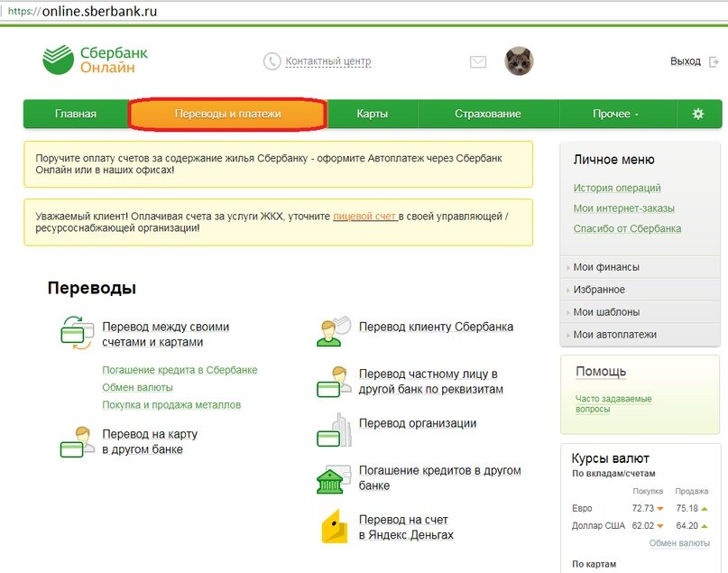Open Покупка и продажа металлов link
This screenshot has width=728, height=573.
point(171,405)
